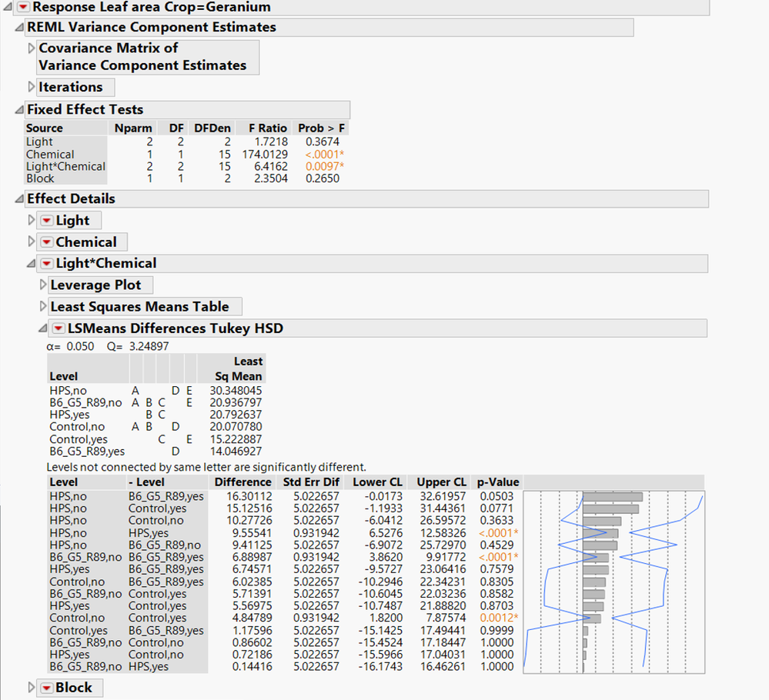Collapse REML Variance Component Estimates section
769x700 pixels.
18,27
